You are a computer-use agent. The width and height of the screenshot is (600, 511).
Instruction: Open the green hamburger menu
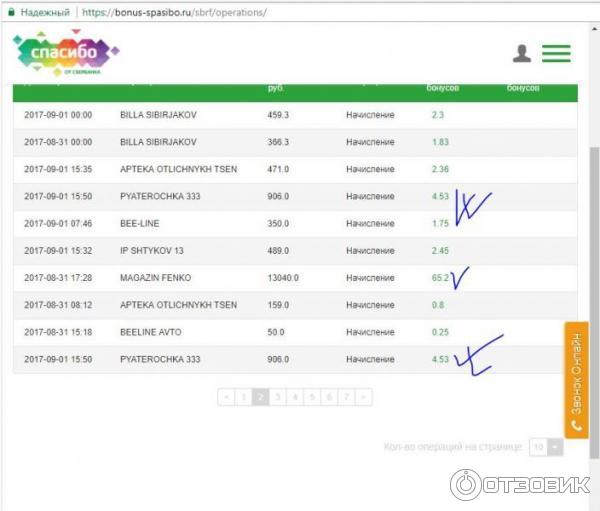[556, 53]
